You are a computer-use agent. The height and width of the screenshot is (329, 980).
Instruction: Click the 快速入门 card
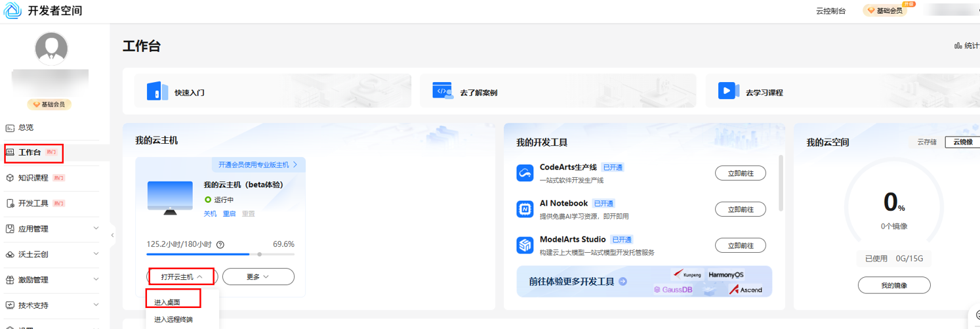click(273, 91)
